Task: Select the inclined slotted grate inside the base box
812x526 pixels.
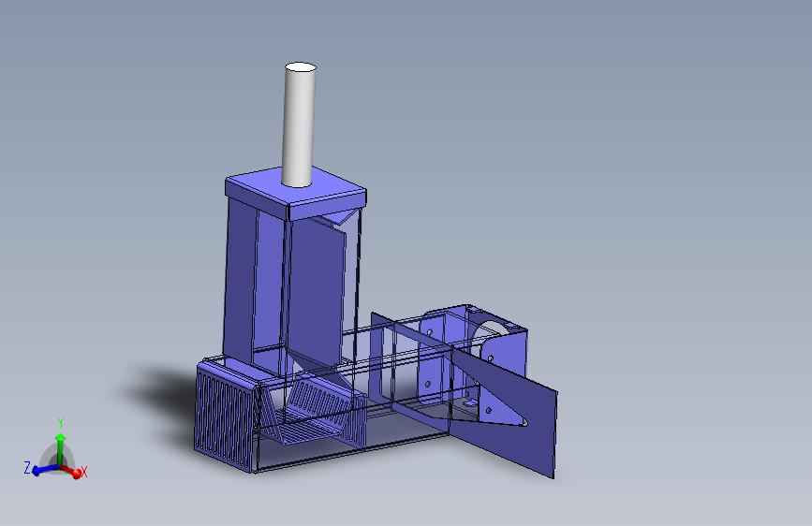Action: (320, 399)
